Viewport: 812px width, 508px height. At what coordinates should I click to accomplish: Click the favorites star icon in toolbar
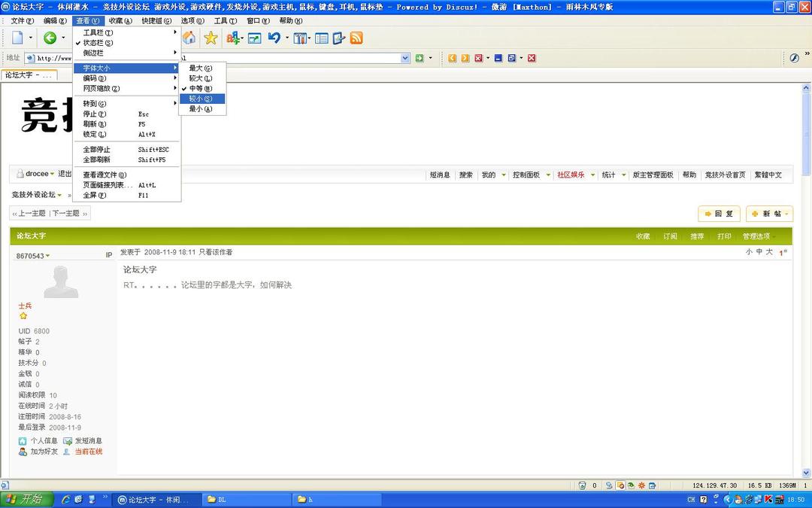pyautogui.click(x=211, y=38)
